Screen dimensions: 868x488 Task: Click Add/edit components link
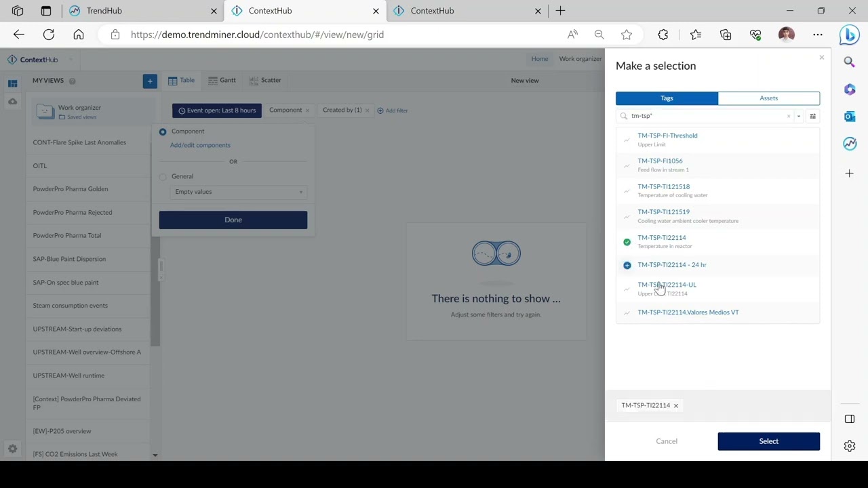click(x=200, y=145)
